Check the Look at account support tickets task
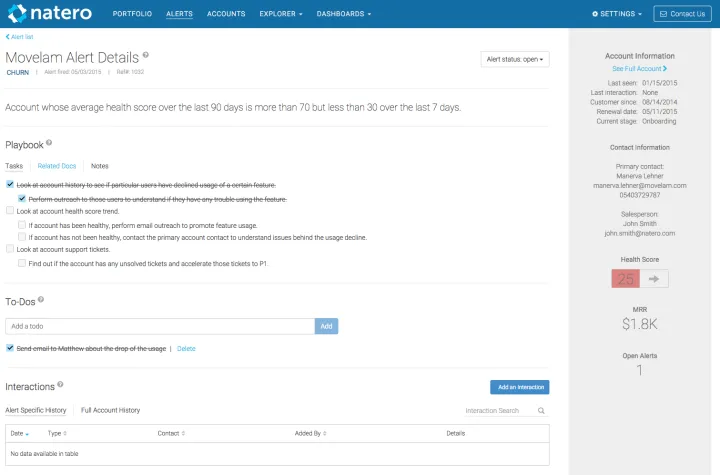The image size is (720, 475). click(10, 249)
